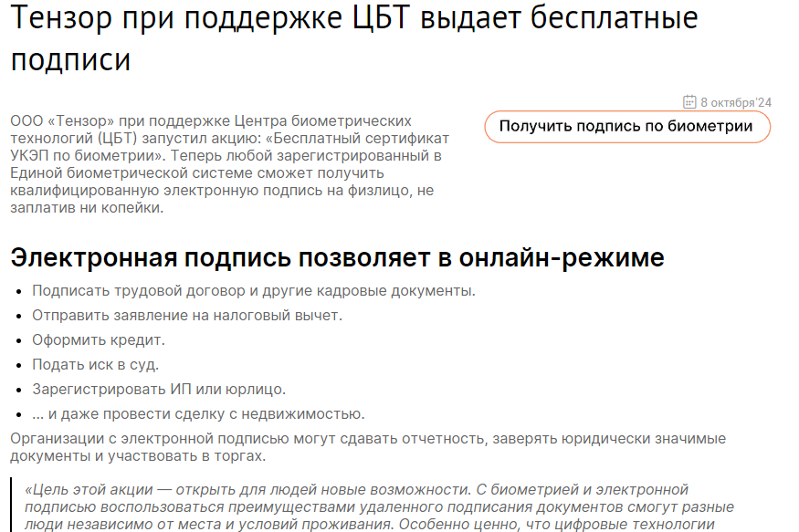The width and height of the screenshot is (799, 532).
Task: Click the headline 'Тензор при поддержке ЦБТ выдает бесплатные подписи'
Action: click(x=354, y=38)
